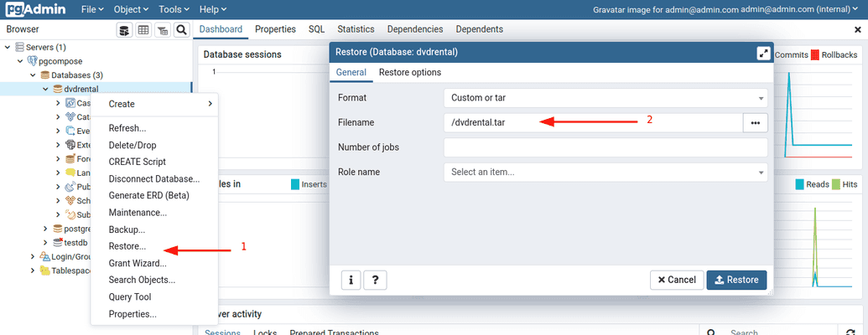Viewport: 868px width, 335px height.
Task: Switch to the Properties tab
Action: [275, 29]
